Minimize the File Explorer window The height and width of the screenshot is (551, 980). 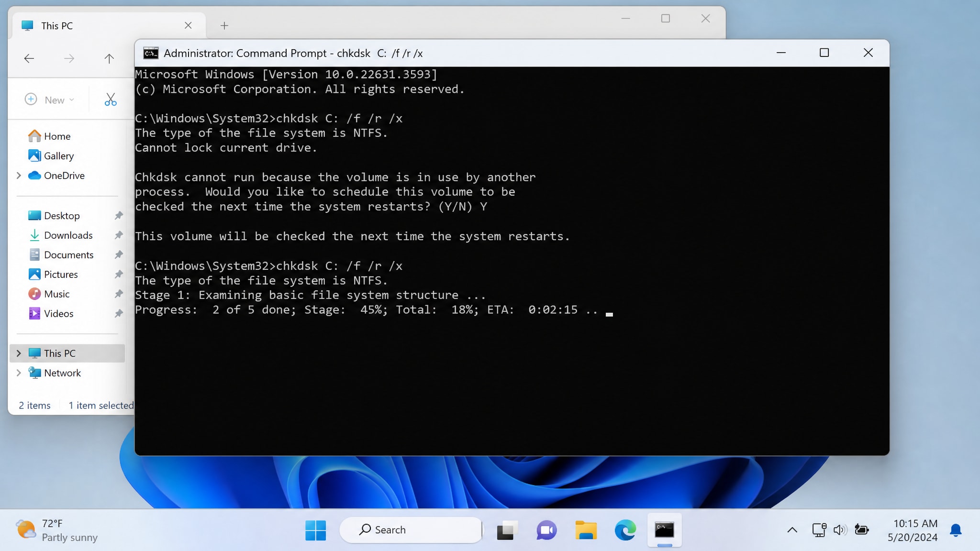625,19
